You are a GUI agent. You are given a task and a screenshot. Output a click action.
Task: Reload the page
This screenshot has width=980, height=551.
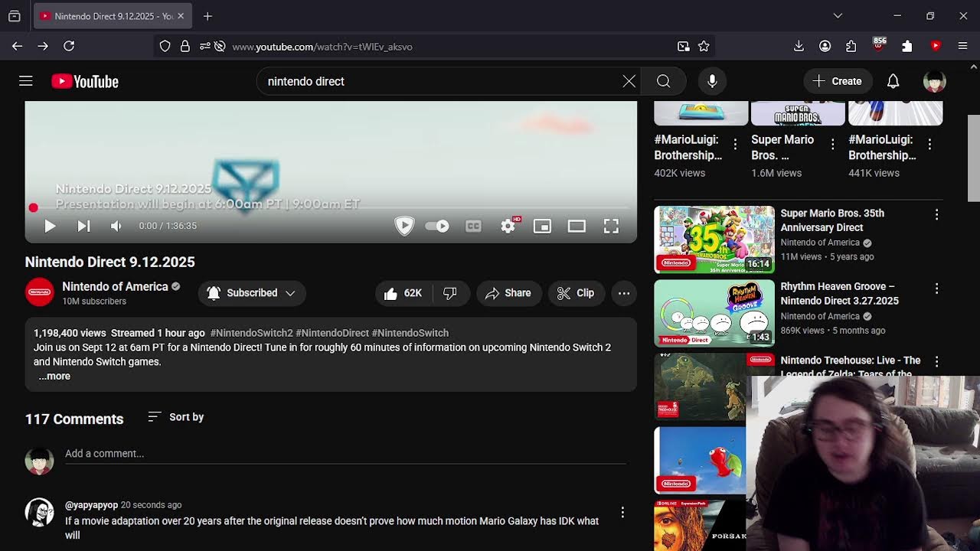(x=69, y=47)
